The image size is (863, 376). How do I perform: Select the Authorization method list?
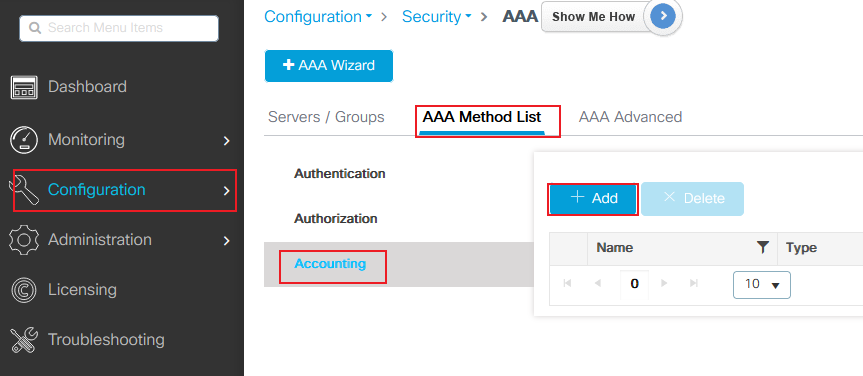pos(336,219)
